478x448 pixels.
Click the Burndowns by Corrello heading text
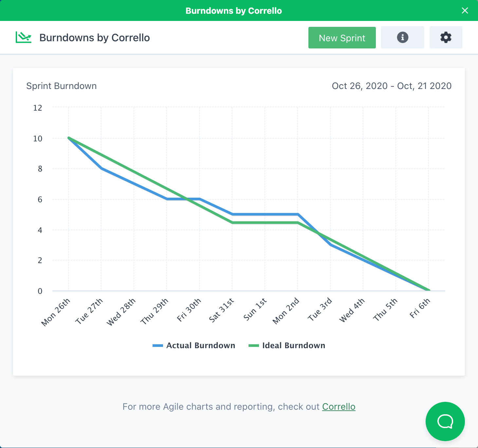coord(94,37)
